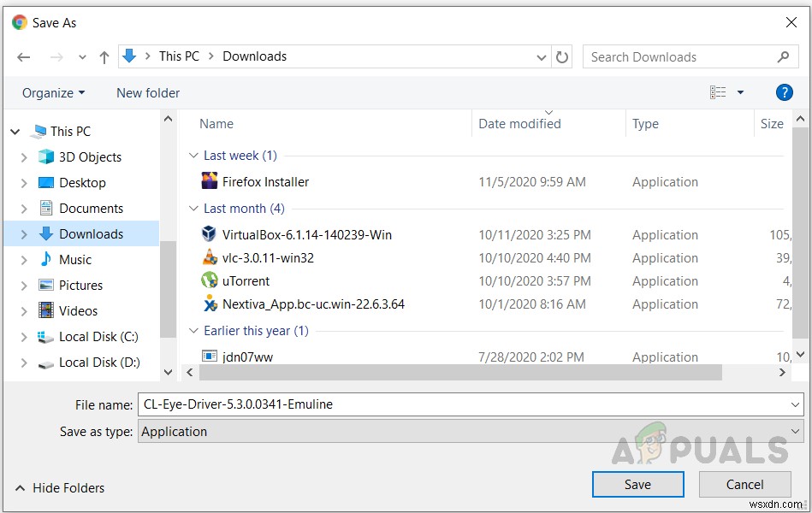Click date 11/5/2020 9:59 AM
This screenshot has height=513, width=812.
click(532, 182)
